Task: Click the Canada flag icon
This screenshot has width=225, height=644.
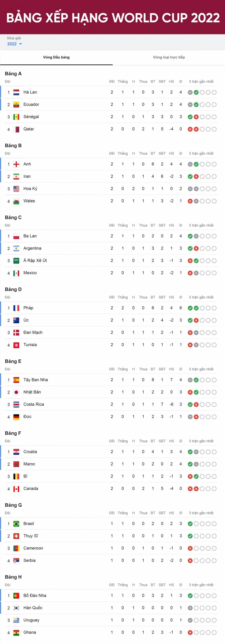Action: (16, 488)
